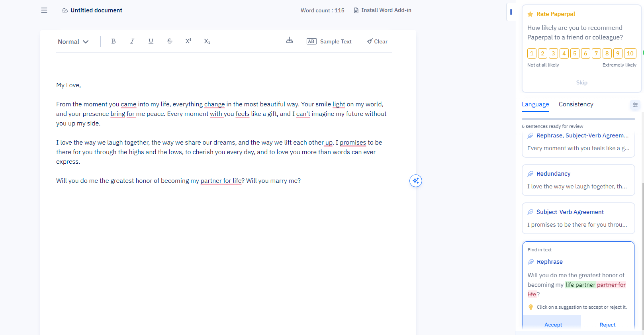Select rating 5 for Paperpal

[x=575, y=53]
